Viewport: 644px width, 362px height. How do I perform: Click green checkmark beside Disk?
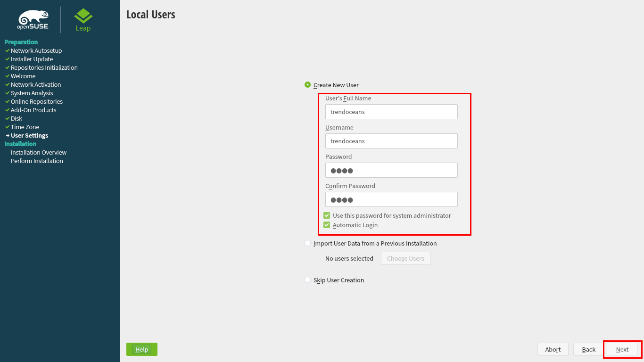tap(8, 118)
